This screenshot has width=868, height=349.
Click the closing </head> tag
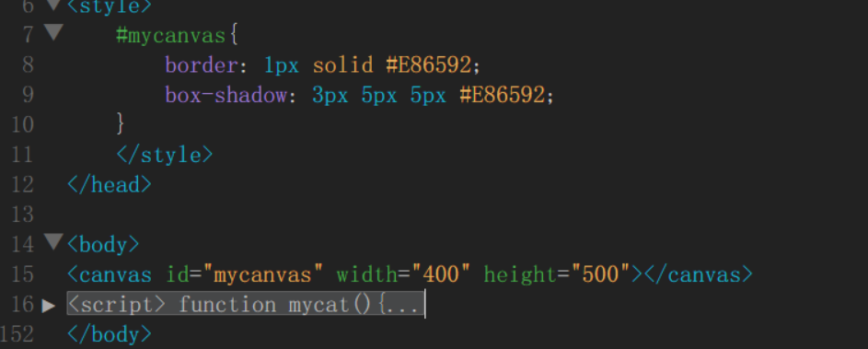click(x=109, y=184)
